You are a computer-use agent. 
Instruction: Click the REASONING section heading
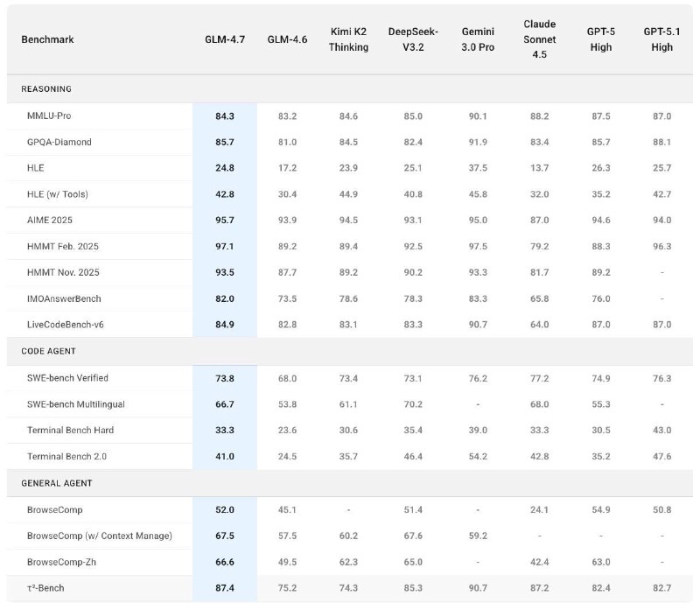click(x=46, y=89)
